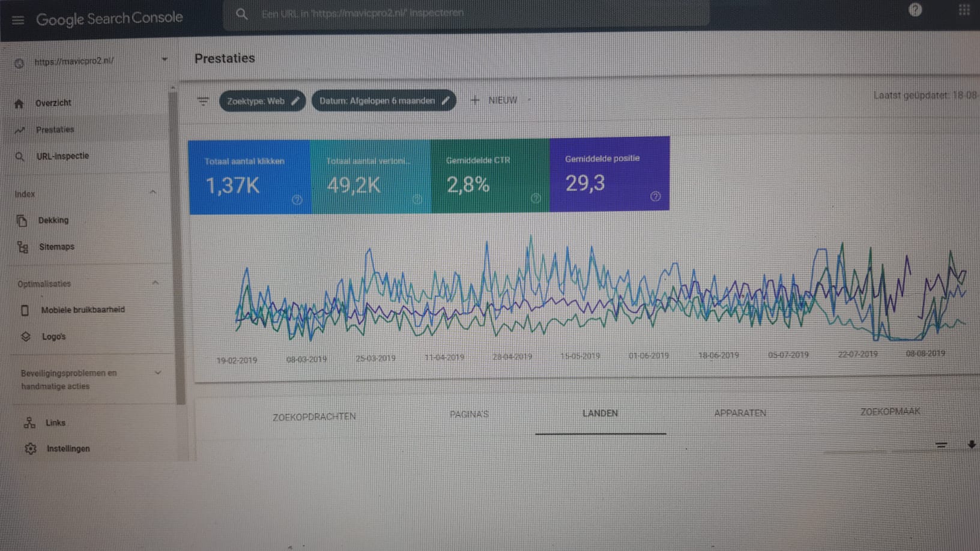Image resolution: width=980 pixels, height=551 pixels.
Task: Open the Links report
Action: [x=55, y=423]
